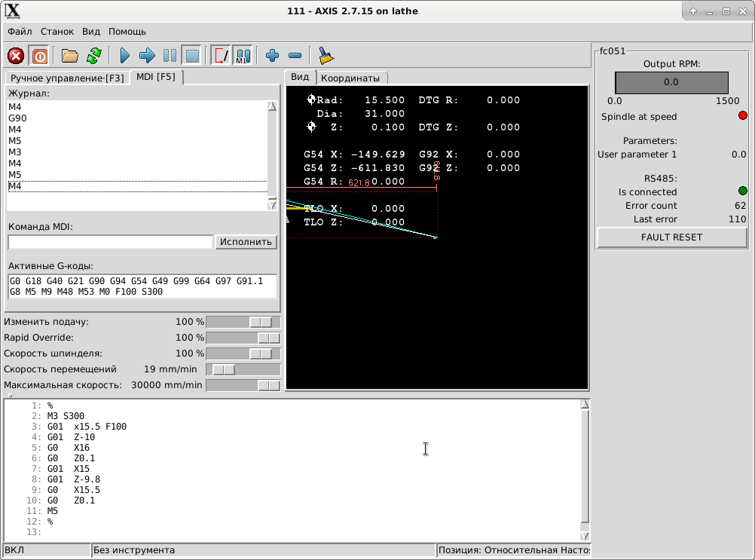Click G-code line 2 M3 S300
This screenshot has height=560, width=755.
66,416
